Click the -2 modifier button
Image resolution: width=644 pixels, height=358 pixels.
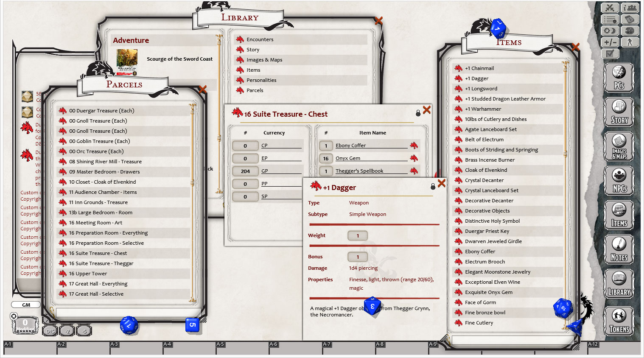[67, 330]
